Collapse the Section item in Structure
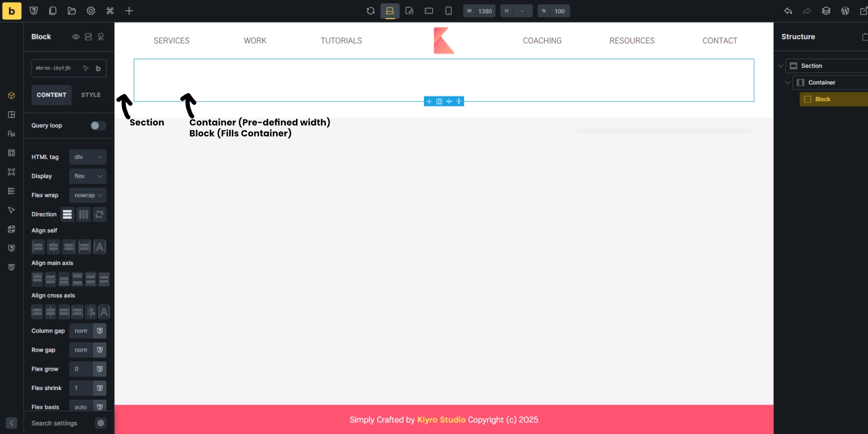The height and width of the screenshot is (434, 868). 780,66
